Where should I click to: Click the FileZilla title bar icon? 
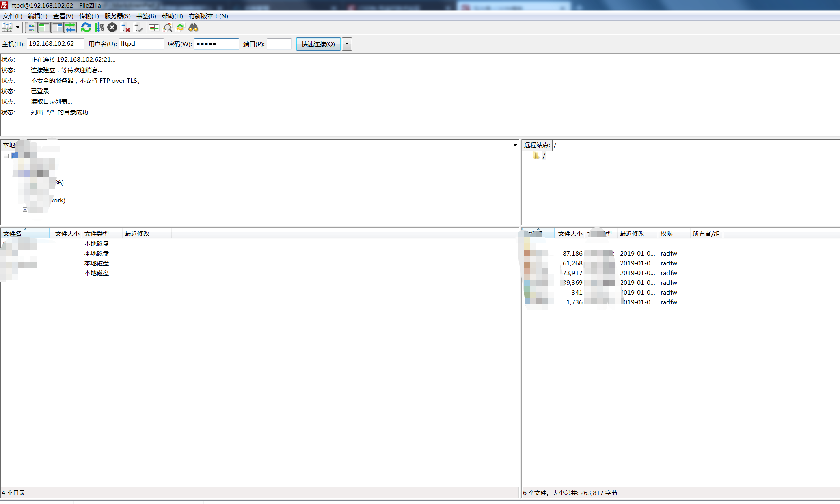[4, 5]
